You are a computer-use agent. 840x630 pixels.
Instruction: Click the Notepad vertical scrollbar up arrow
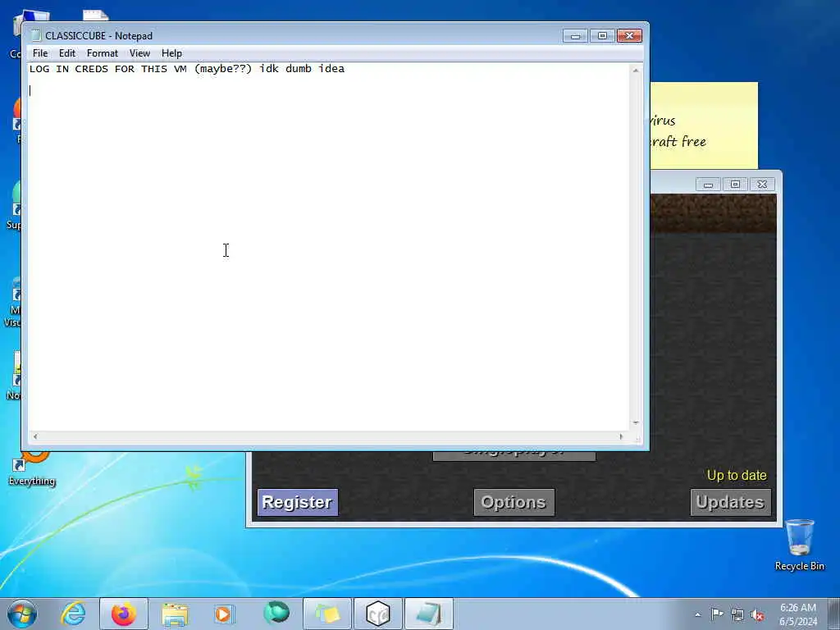[x=636, y=71]
